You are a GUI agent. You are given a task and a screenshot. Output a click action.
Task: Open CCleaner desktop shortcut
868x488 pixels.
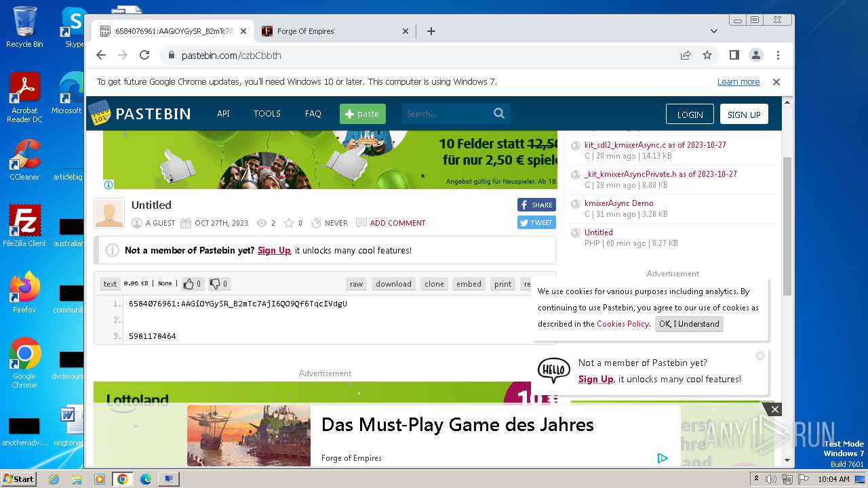pyautogui.click(x=24, y=160)
